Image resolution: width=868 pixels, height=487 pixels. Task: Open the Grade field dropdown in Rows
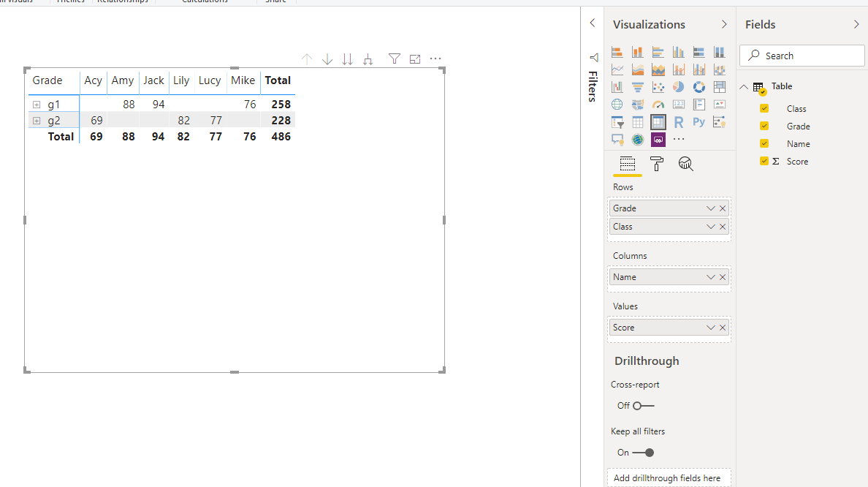point(711,208)
